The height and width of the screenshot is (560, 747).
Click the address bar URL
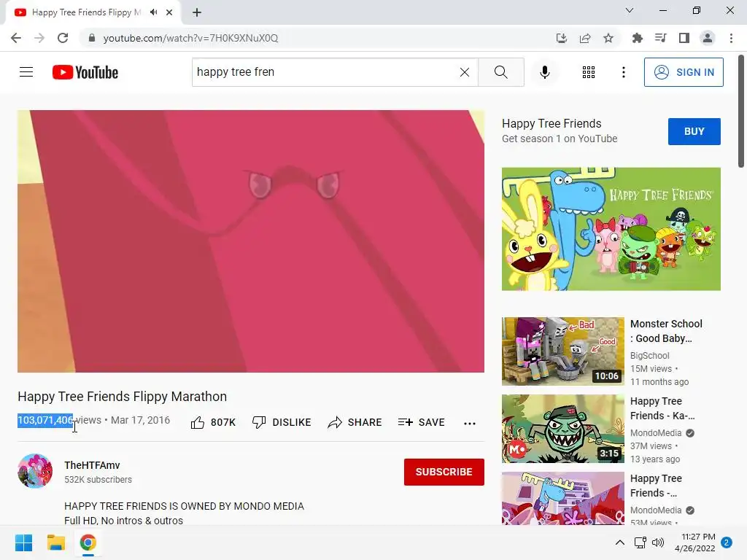190,38
